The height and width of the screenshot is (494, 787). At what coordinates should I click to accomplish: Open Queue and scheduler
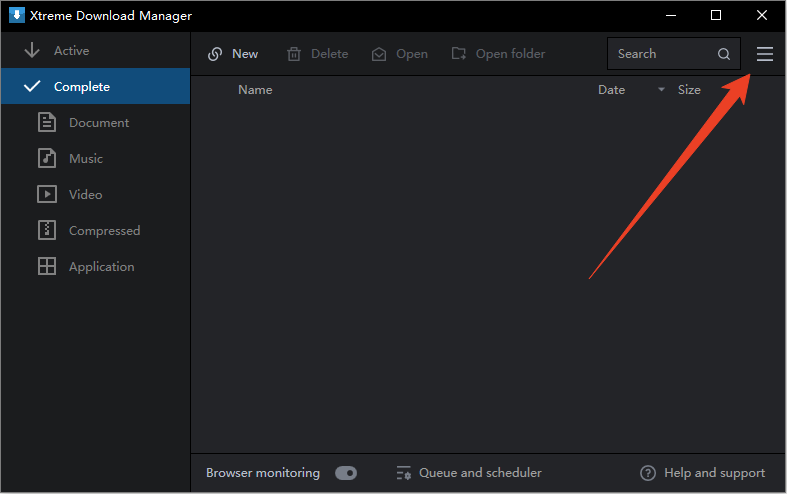[x=469, y=473]
